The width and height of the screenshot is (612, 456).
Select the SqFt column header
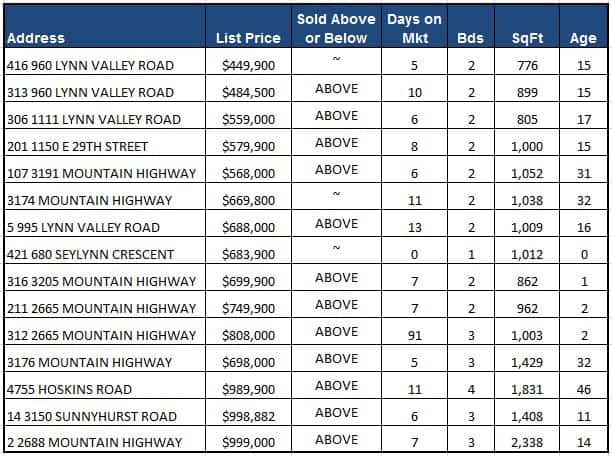527,38
